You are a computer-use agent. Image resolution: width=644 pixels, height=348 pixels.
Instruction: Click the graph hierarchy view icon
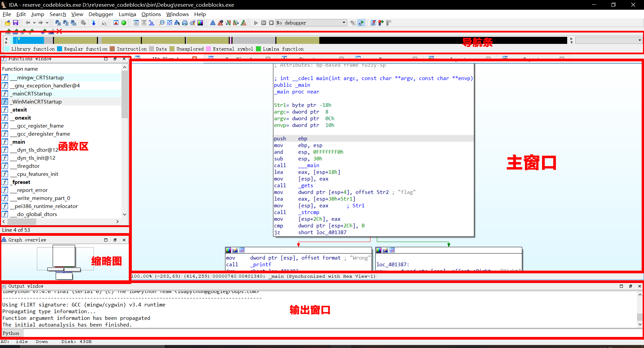pos(152,23)
